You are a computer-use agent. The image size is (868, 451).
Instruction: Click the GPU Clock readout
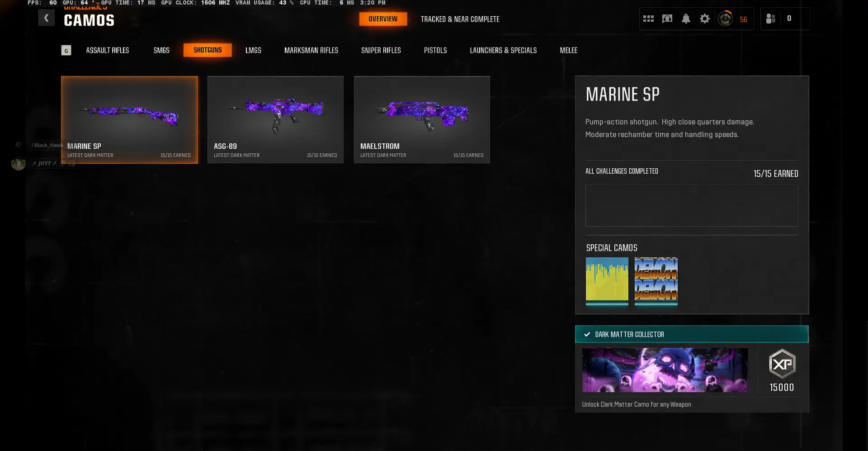[x=195, y=3]
